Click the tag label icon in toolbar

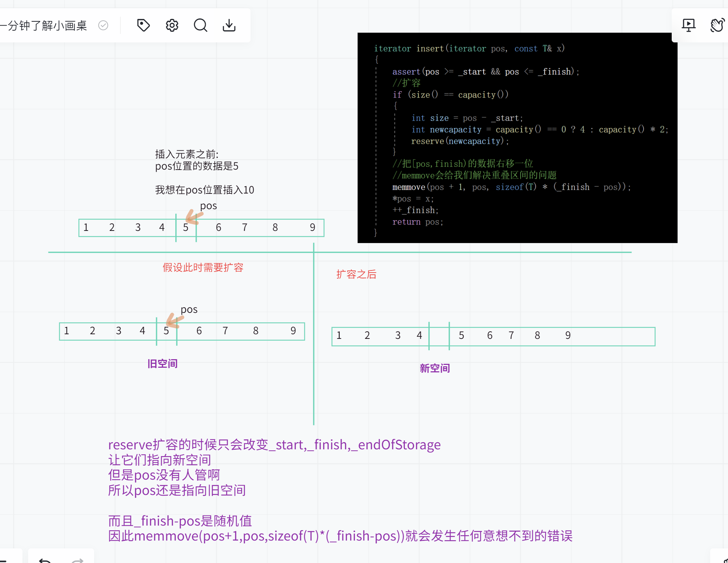pos(143,25)
